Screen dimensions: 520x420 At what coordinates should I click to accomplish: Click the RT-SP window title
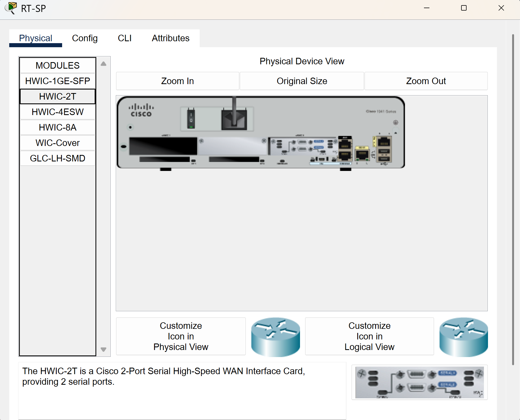(33, 8)
